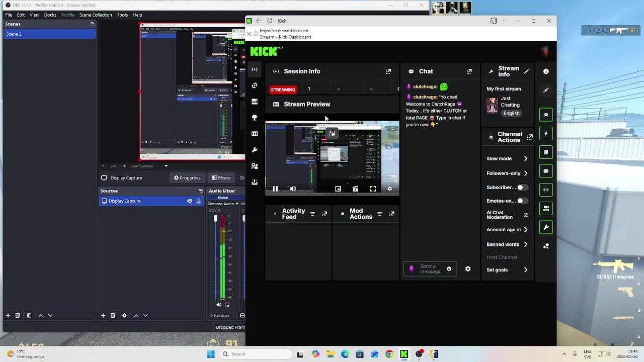Click the info circle icon in Kick right rail
This screenshot has height=362, width=644.
(546, 71)
